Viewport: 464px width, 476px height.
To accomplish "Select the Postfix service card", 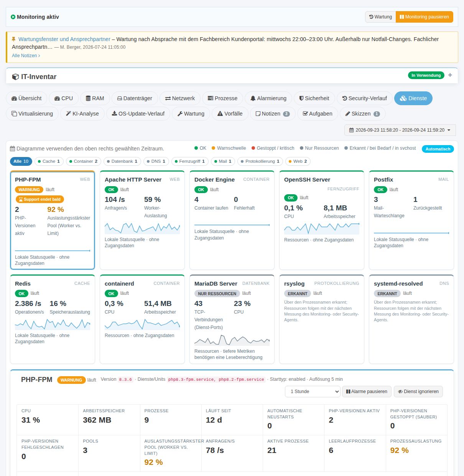I will (x=411, y=220).
